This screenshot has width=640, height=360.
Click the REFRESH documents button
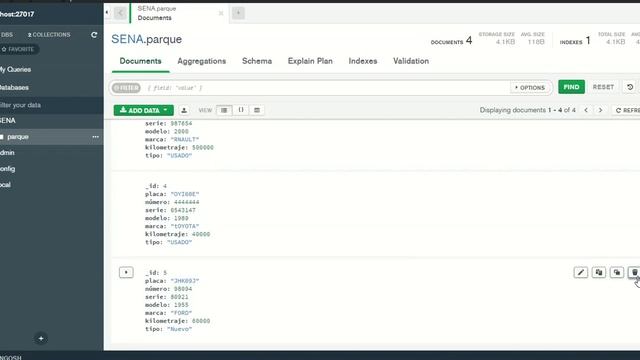tap(627, 110)
